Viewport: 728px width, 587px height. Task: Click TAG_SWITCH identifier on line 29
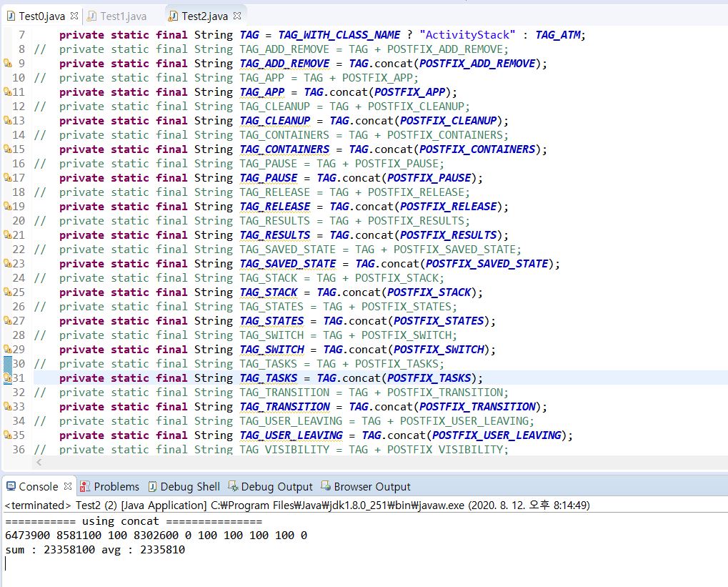tap(271, 350)
